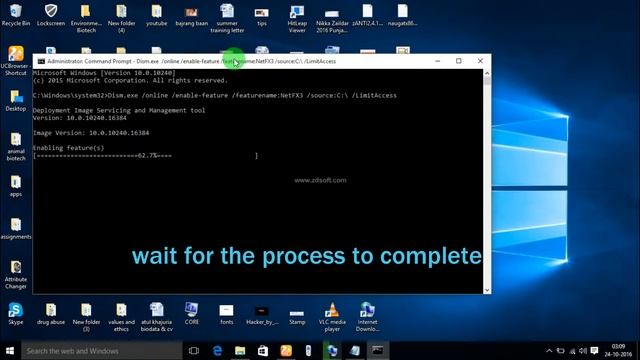640x360 pixels.
Task: Launch VLC media player shortcut
Action: (x=332, y=317)
